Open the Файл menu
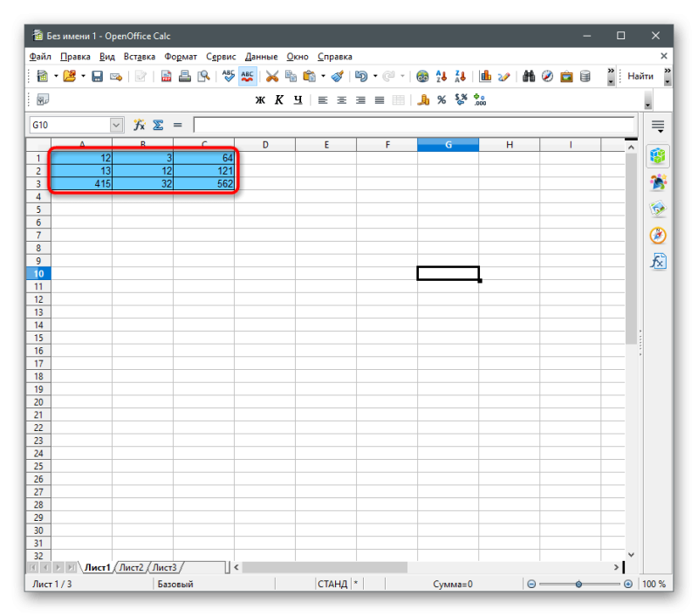The width and height of the screenshot is (698, 616). point(40,57)
